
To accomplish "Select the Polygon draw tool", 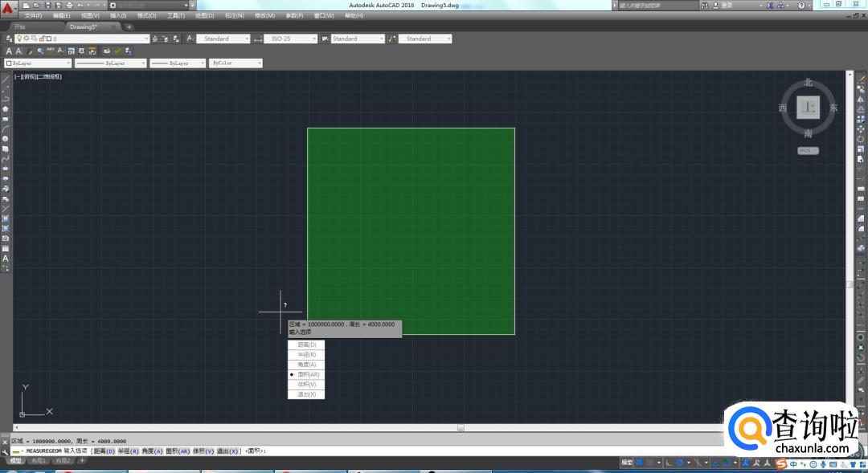I will coord(6,108).
